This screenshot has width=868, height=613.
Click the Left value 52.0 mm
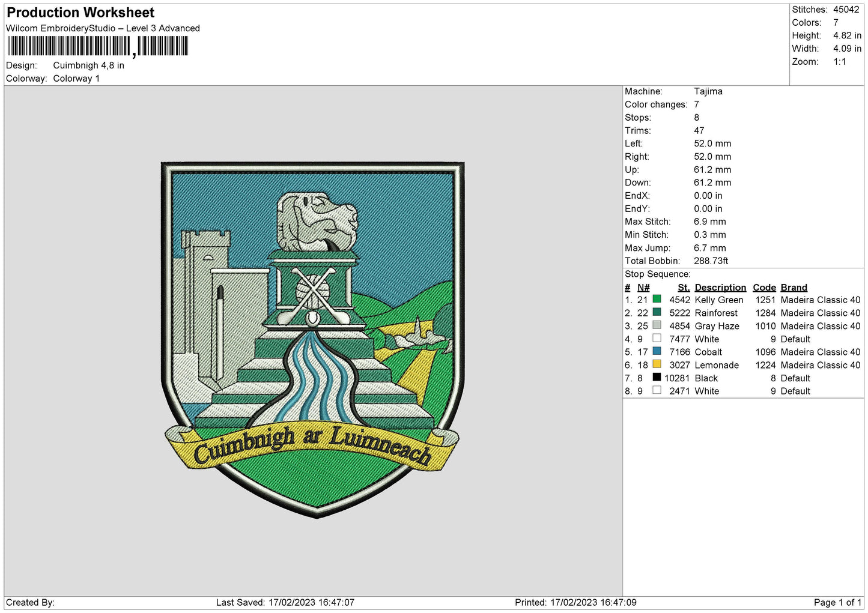pos(712,143)
